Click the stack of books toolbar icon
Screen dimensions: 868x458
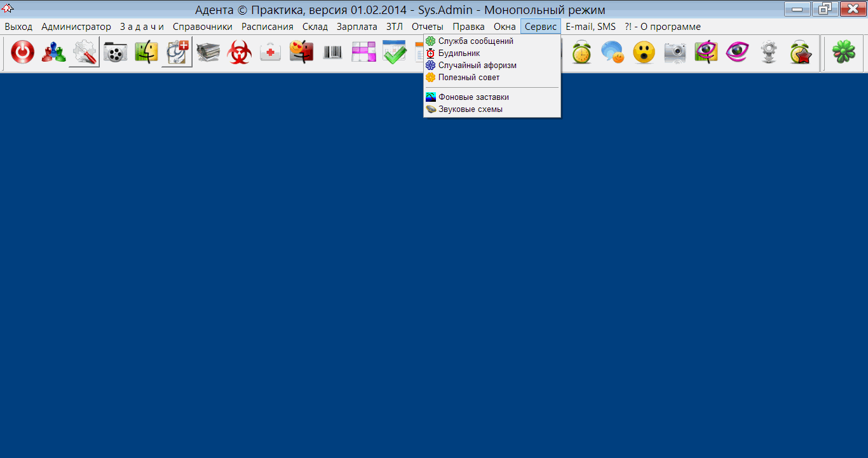click(x=208, y=53)
